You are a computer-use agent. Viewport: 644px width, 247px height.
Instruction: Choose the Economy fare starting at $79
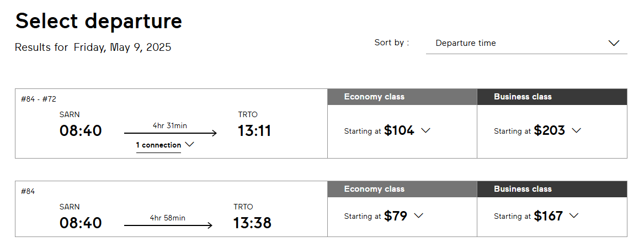tap(395, 216)
